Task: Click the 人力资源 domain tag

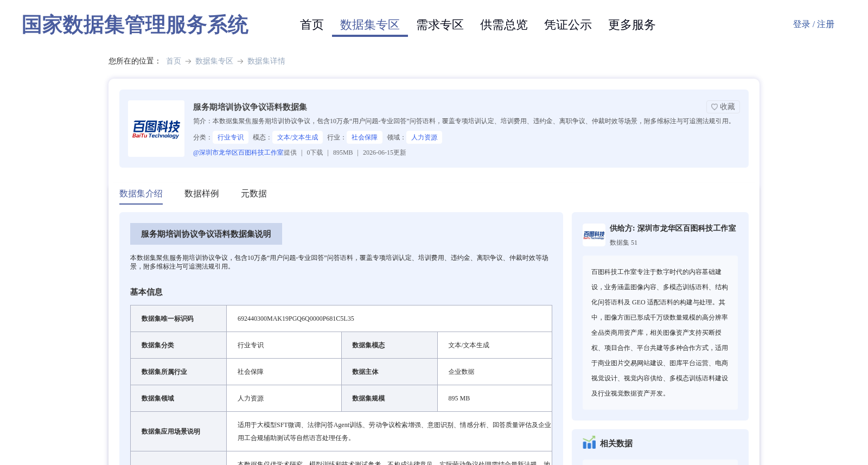Action: pyautogui.click(x=424, y=137)
